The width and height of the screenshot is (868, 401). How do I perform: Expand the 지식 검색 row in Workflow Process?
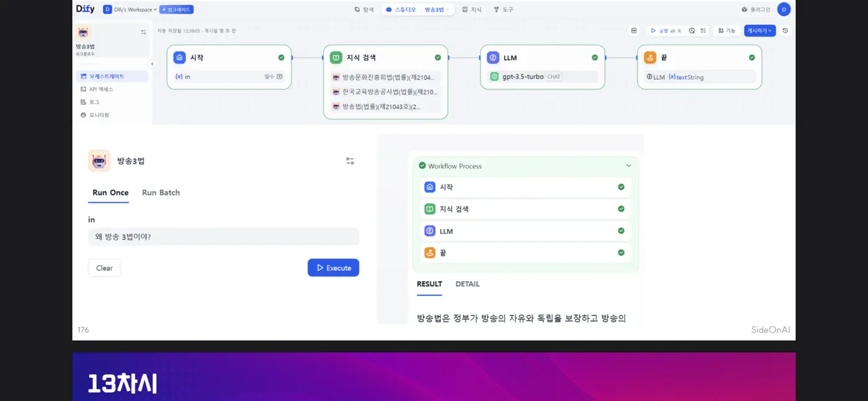point(525,209)
